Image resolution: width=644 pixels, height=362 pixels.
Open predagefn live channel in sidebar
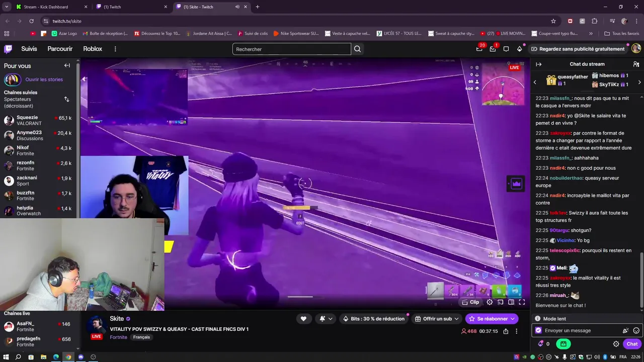coord(38,341)
